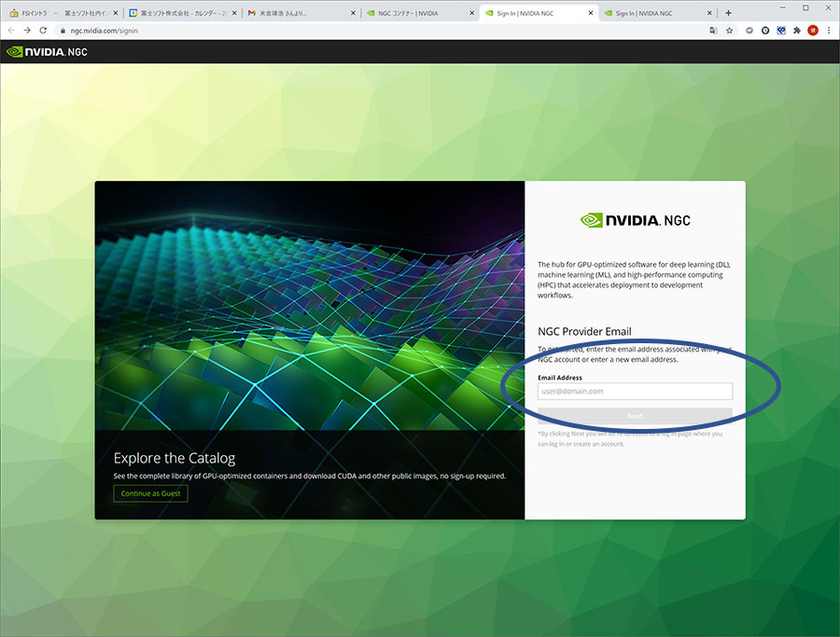Click the 'Email Address' field label

[x=560, y=378]
